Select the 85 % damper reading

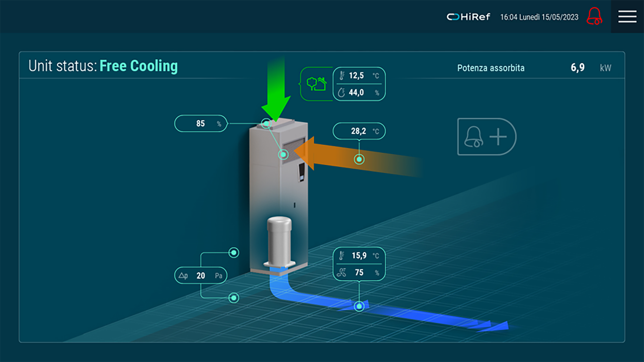(201, 124)
